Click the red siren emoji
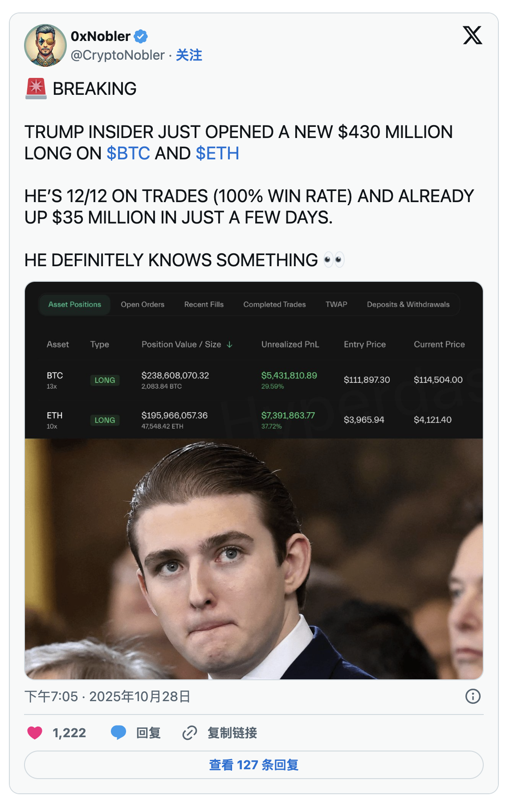This screenshot has height=812, width=514. point(36,89)
